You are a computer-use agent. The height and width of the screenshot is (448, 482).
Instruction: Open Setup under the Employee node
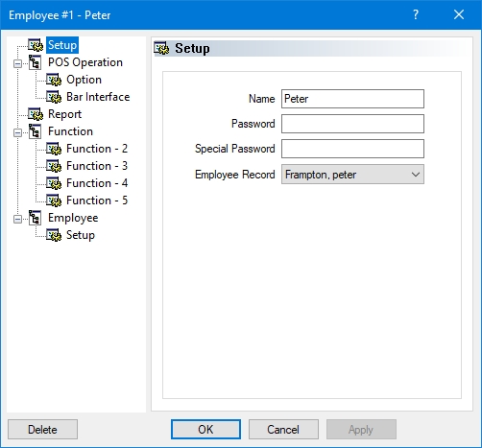click(x=81, y=235)
